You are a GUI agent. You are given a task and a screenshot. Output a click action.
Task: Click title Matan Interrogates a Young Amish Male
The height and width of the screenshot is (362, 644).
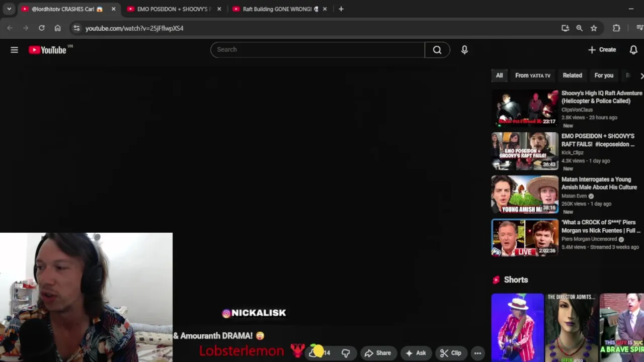click(x=599, y=183)
